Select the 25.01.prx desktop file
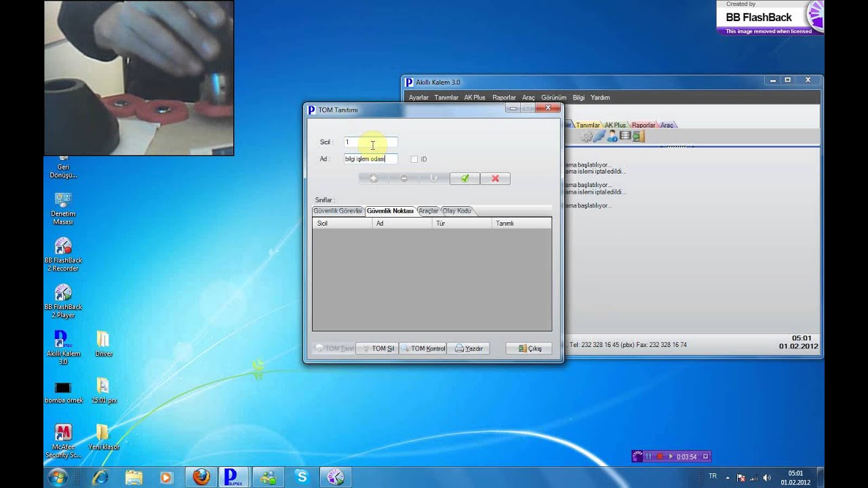Screen dimensions: 868x488 (x=103, y=390)
